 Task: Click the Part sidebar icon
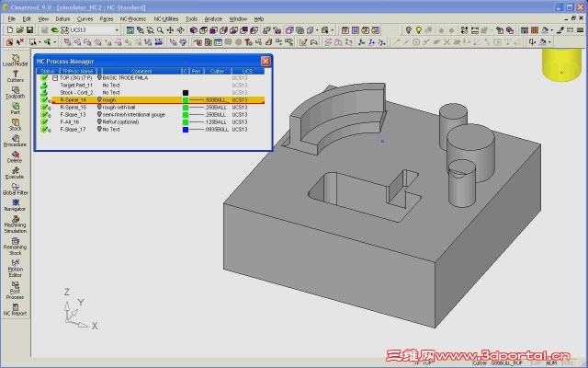(x=15, y=109)
